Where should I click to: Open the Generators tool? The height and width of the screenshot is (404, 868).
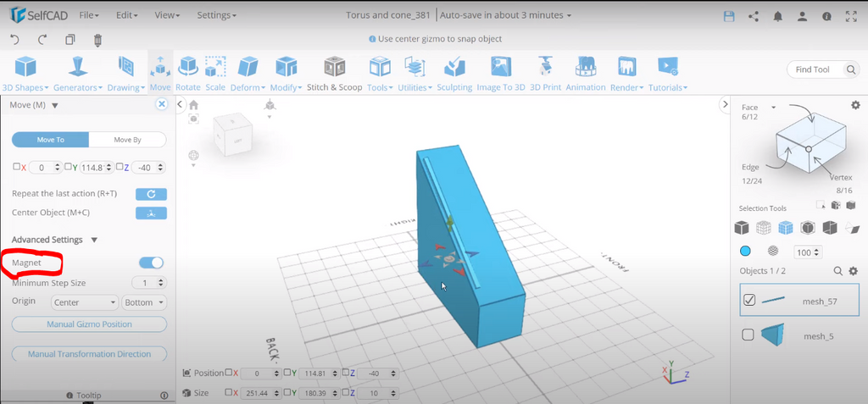point(78,74)
